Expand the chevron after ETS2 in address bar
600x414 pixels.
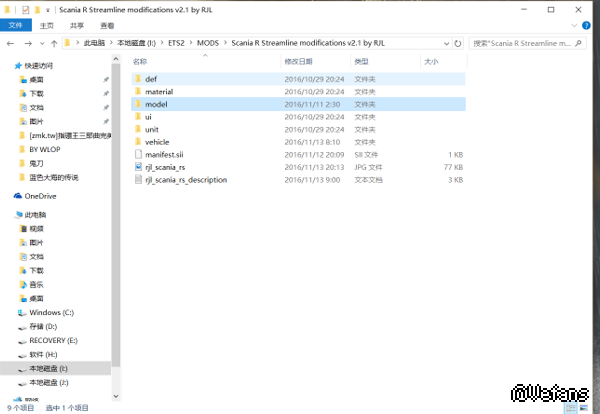point(191,43)
